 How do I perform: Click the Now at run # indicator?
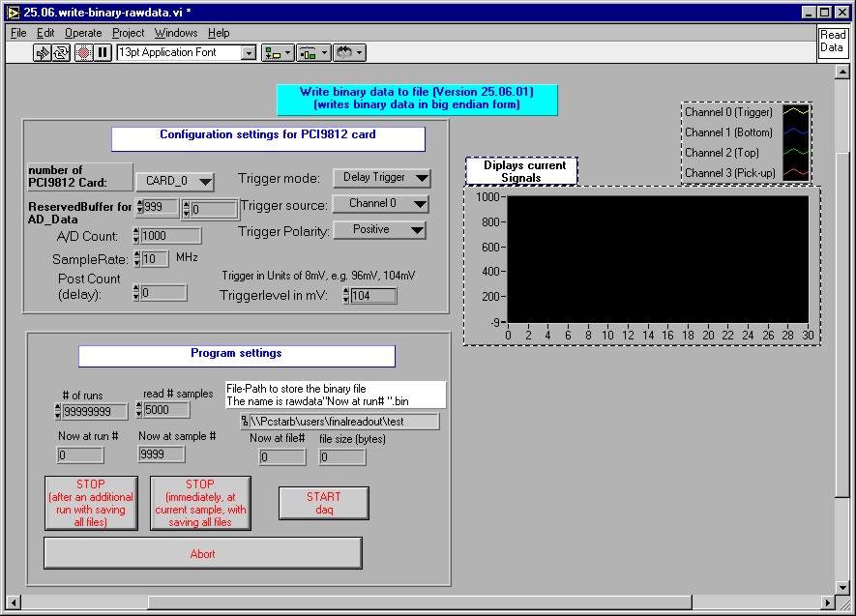click(x=79, y=455)
